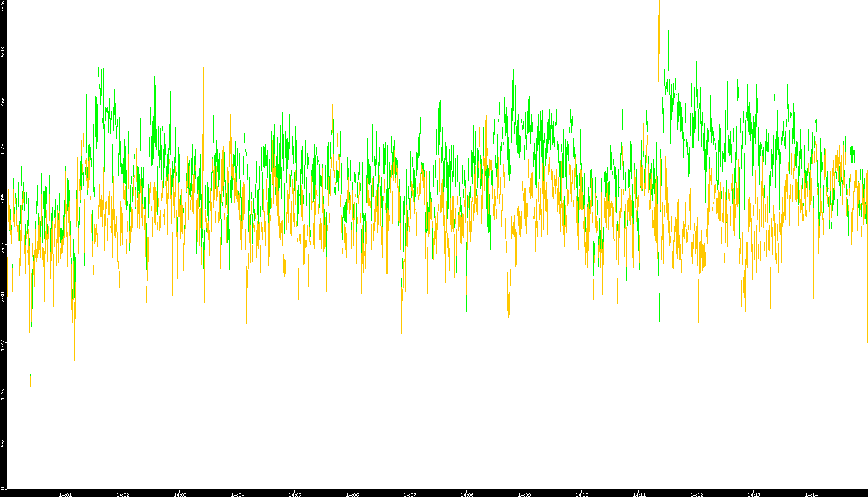
Task: Click the 5826 maximum value axis label
Action: click(3, 6)
